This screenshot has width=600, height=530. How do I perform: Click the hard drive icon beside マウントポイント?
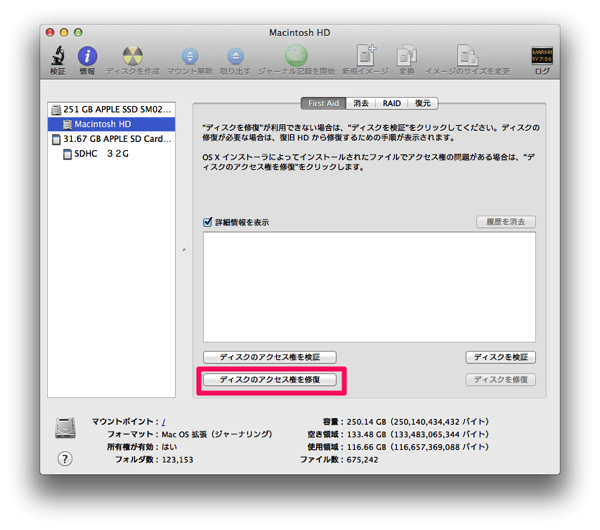click(65, 427)
